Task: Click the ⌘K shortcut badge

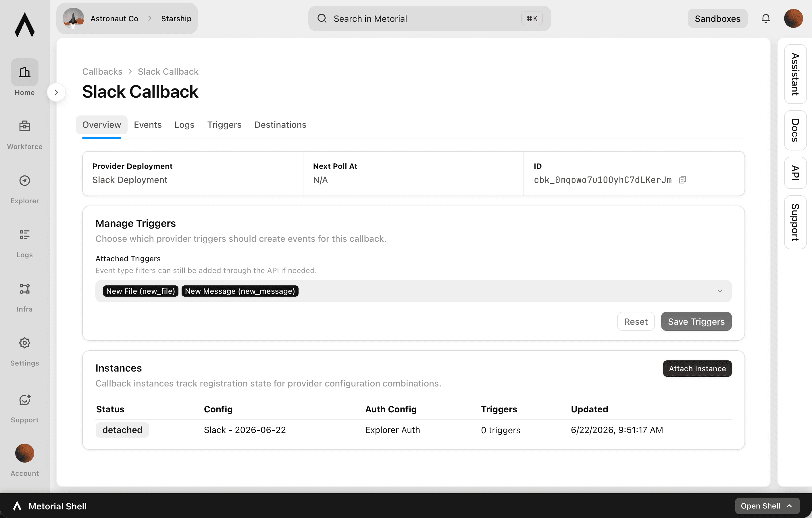Action: 532,19
